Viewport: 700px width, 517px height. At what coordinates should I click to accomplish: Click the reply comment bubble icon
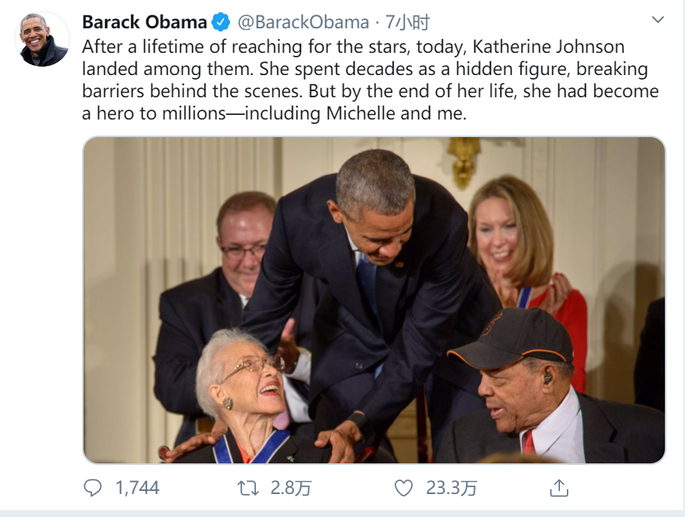click(93, 488)
